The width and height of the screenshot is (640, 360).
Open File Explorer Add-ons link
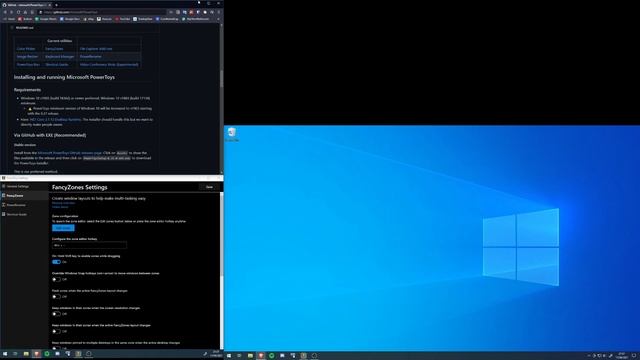(x=96, y=49)
